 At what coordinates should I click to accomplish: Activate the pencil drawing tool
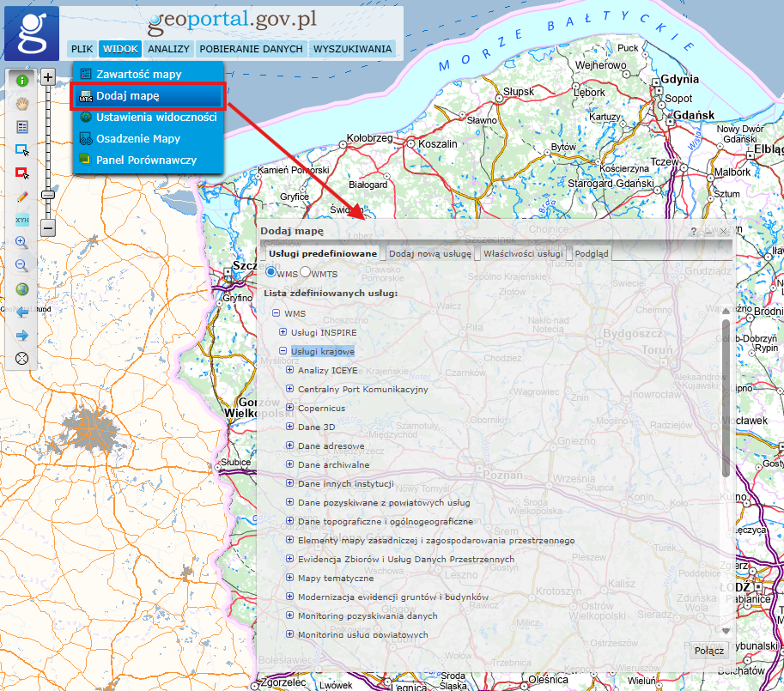22,197
